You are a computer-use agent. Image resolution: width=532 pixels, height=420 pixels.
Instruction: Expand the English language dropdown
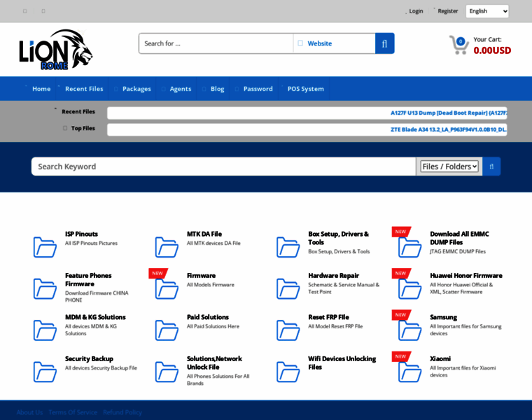pos(487,11)
